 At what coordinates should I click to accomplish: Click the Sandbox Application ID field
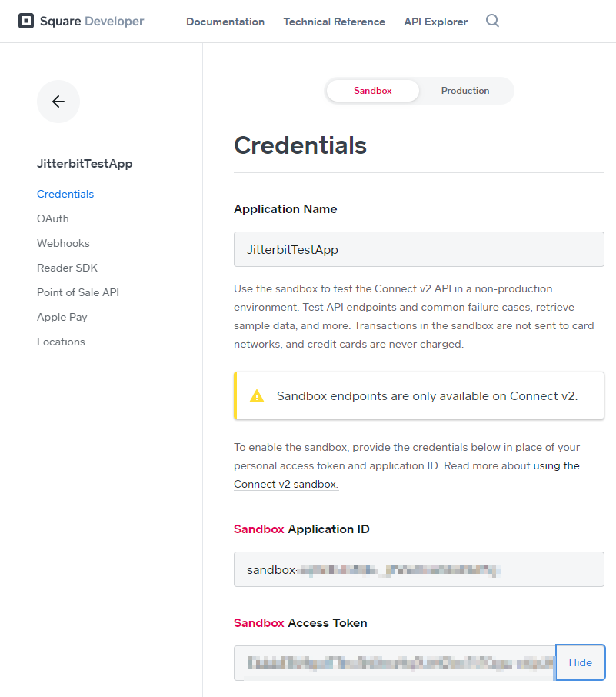(x=418, y=569)
